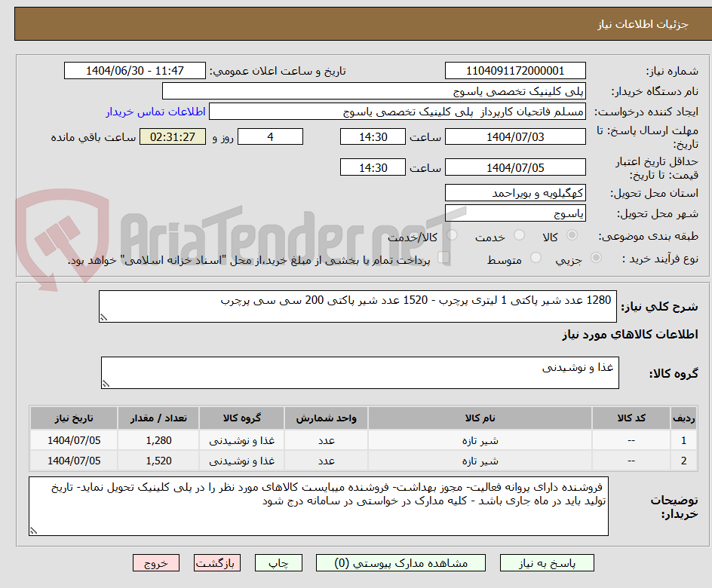Select جزیی purchase process type
Image resolution: width=712 pixels, height=588 pixels.
tap(596, 256)
